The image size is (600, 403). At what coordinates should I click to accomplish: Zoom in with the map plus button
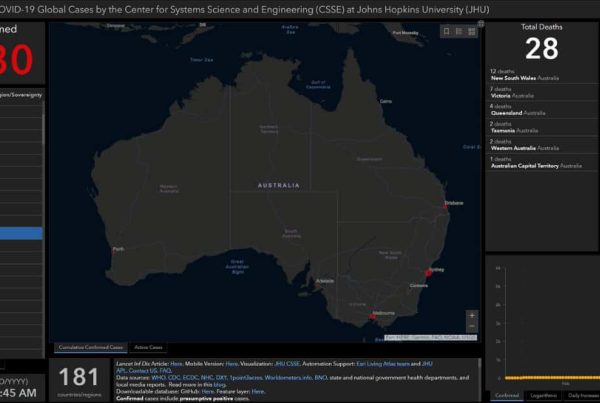pos(472,315)
